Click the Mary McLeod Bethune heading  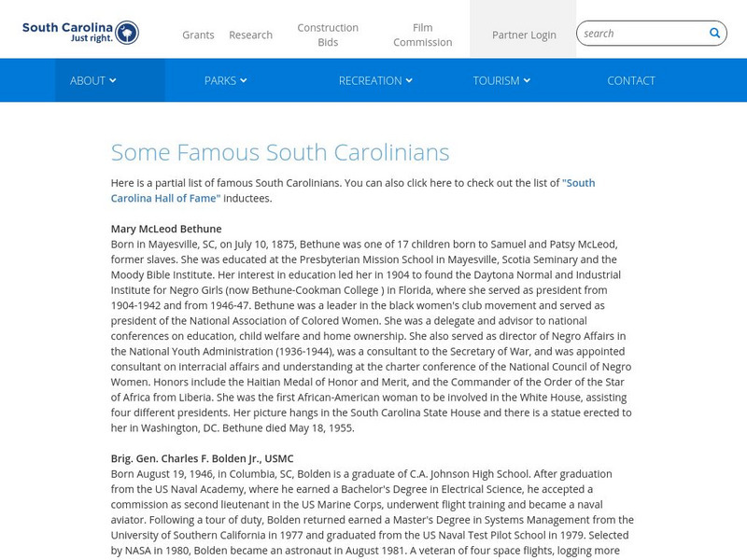[166, 229]
